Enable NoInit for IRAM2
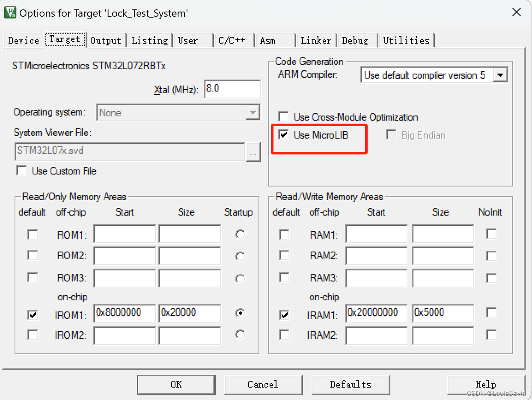 point(491,335)
